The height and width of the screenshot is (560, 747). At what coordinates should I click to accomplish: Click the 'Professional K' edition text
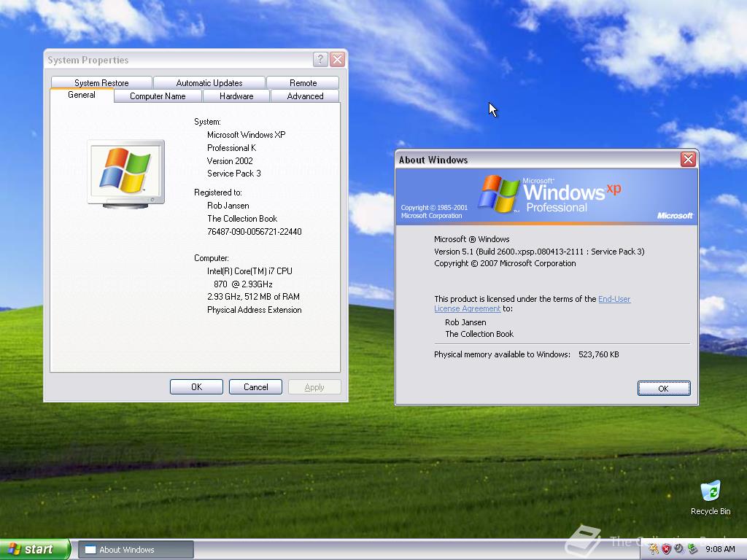click(x=231, y=148)
